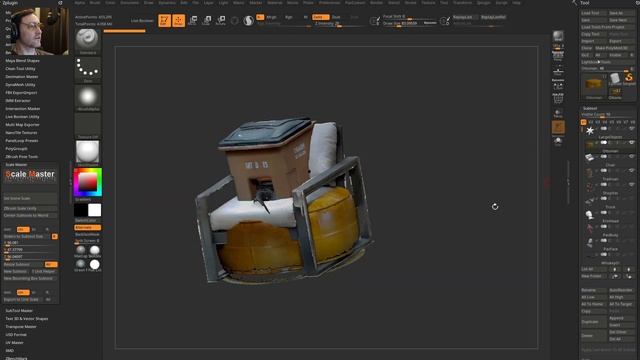Select the Cylinder3D tool thumbnail
640x360 pixels.
point(615,78)
